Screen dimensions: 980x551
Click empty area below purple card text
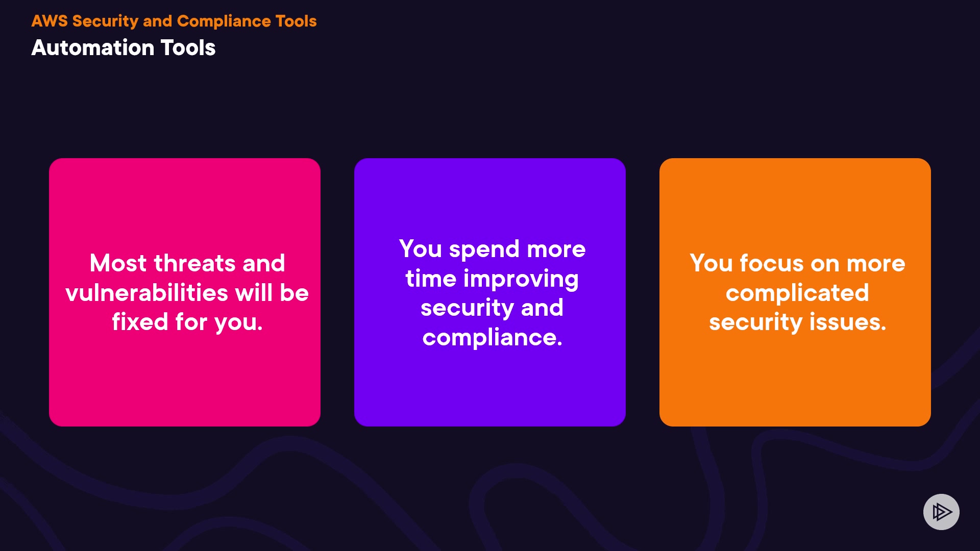[x=490, y=390]
